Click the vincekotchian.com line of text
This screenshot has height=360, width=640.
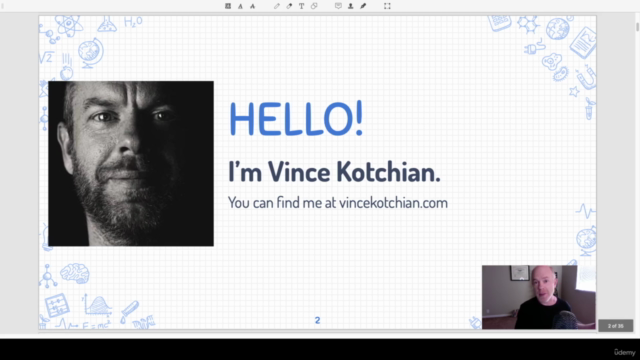click(338, 202)
